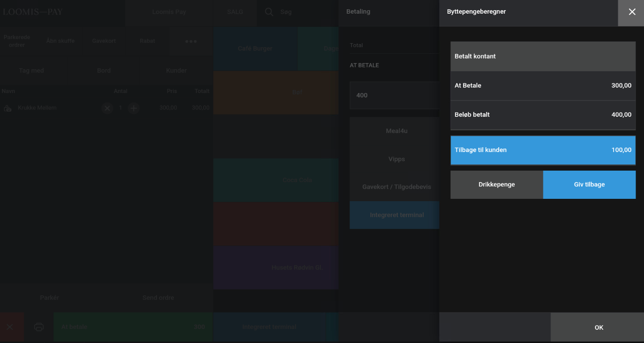Click the search magnifier icon
Viewport: 644px width, 343px height.
269,12
